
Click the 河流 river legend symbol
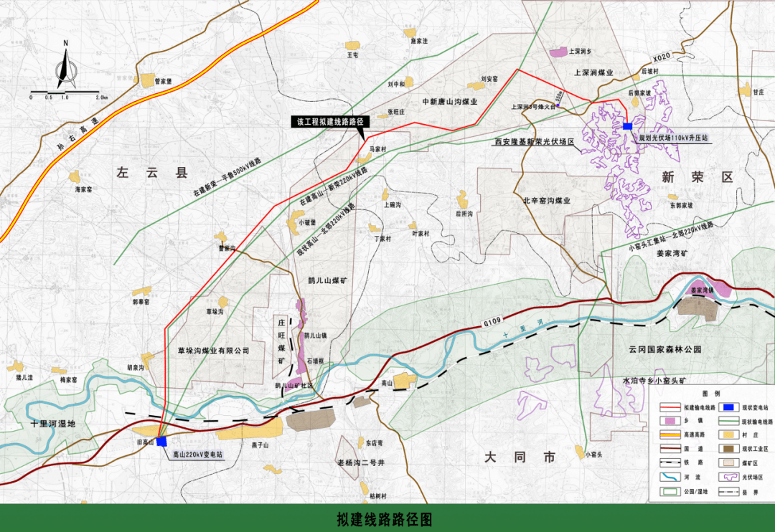pos(670,475)
